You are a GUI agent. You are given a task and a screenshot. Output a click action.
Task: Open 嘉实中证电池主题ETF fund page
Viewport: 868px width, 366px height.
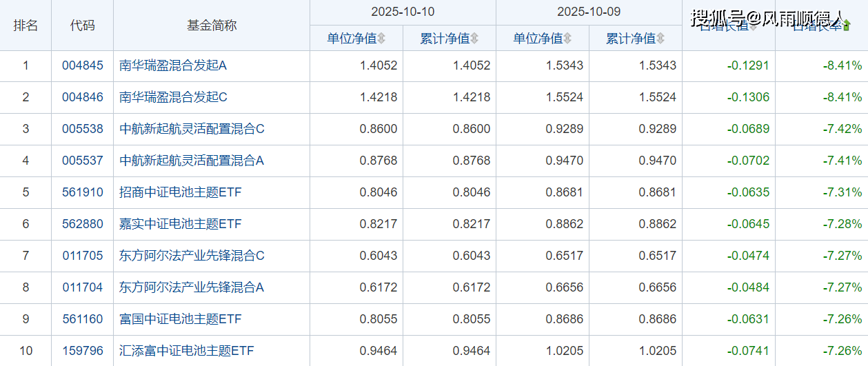(181, 225)
